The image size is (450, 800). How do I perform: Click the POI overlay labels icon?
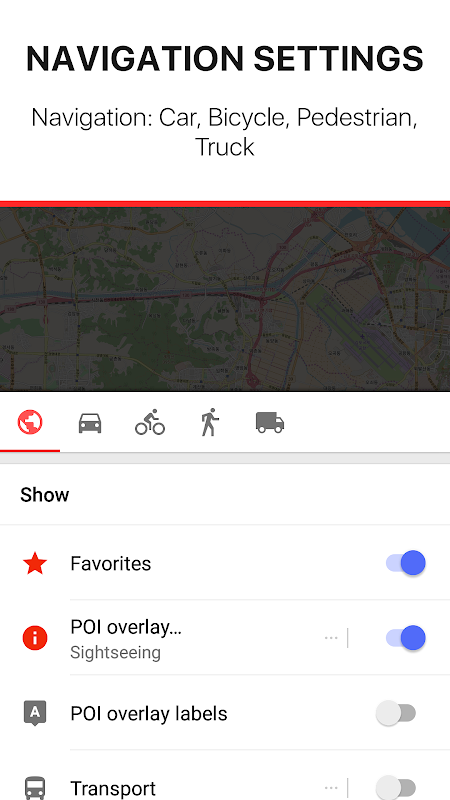35,713
